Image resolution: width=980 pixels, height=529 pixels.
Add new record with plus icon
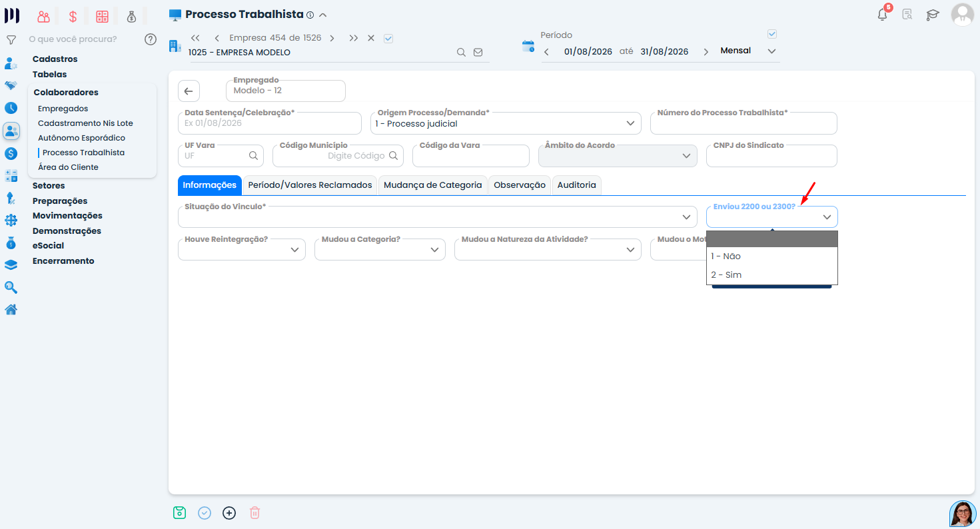pos(229,513)
